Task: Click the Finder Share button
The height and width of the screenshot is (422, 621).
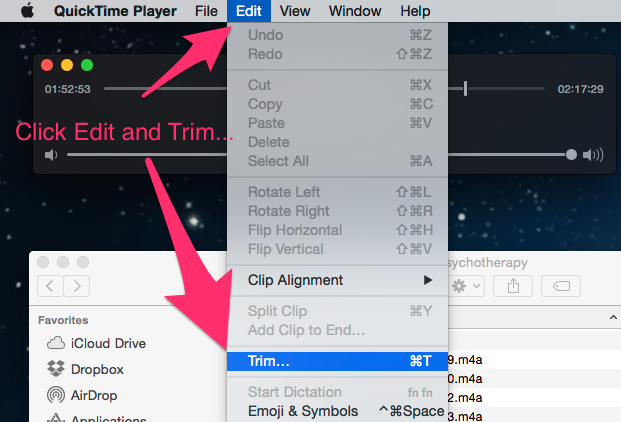Action: 513,286
